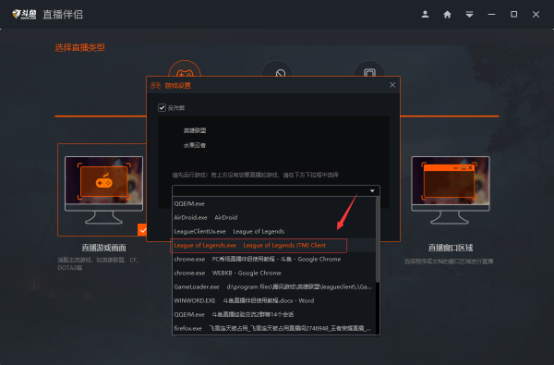Close the 直播伴侣 main window
Viewport: 554px width, 365px height.
coord(536,14)
